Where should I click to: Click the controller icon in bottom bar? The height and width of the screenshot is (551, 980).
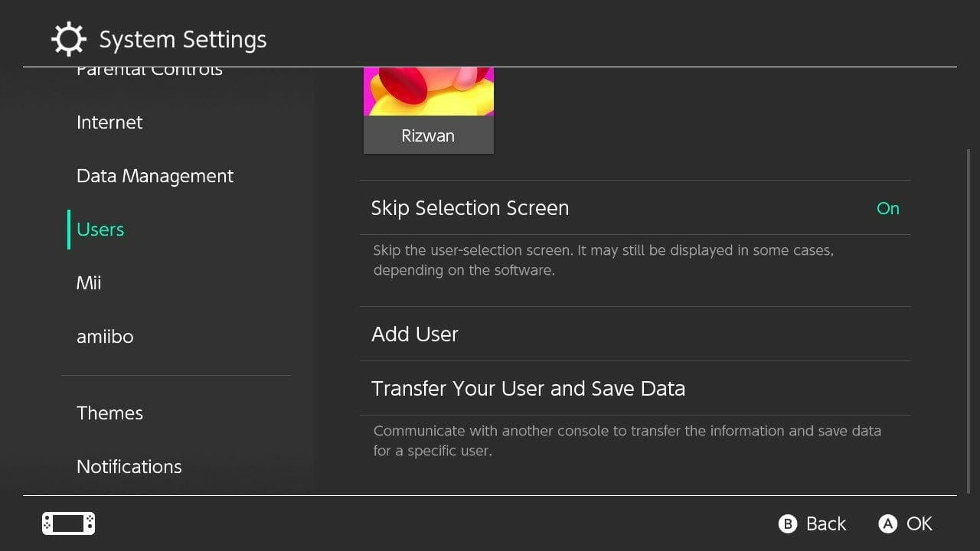pyautogui.click(x=68, y=523)
